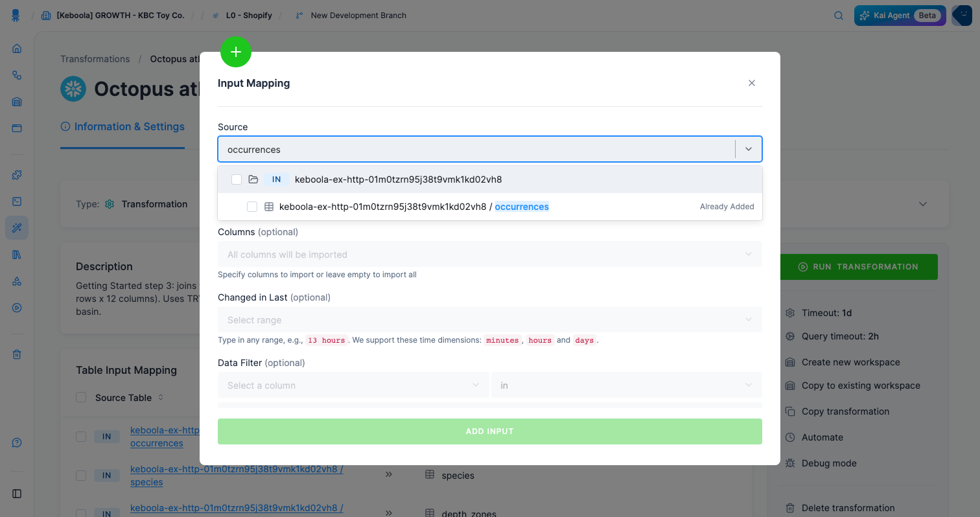Click the Query timeout: 2h setting

coord(840,336)
